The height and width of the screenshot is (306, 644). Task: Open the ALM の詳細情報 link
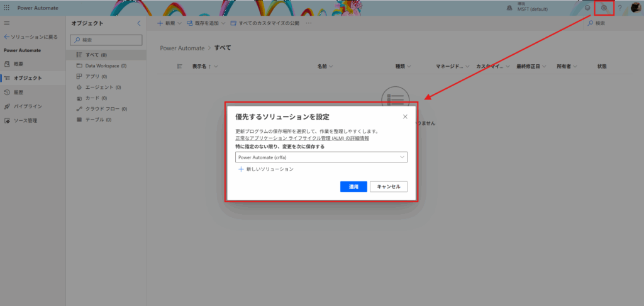coord(302,139)
